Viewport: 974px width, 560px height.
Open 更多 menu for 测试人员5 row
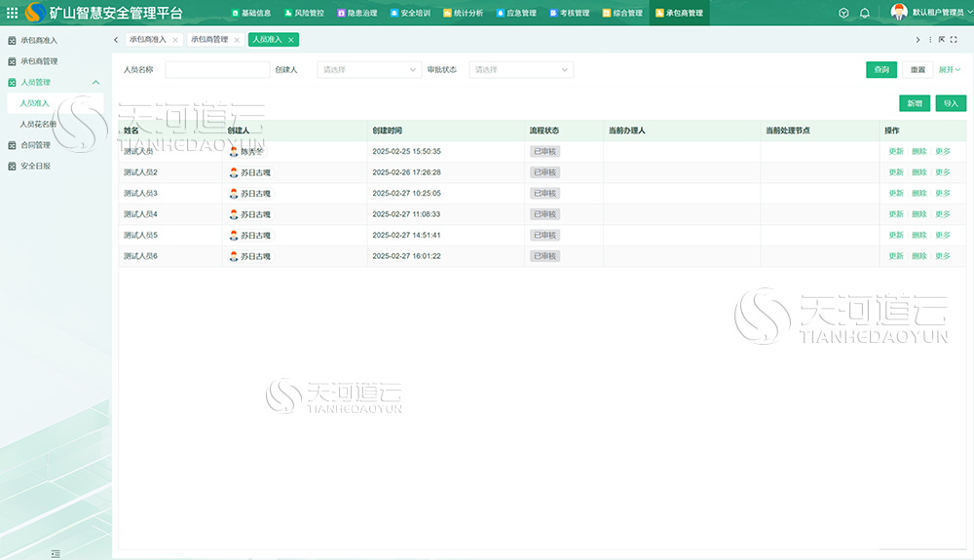click(943, 236)
